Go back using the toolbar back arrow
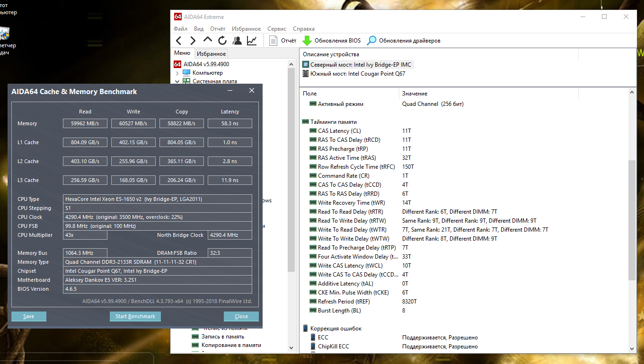Viewport: 644px width, 364px height. click(x=178, y=41)
